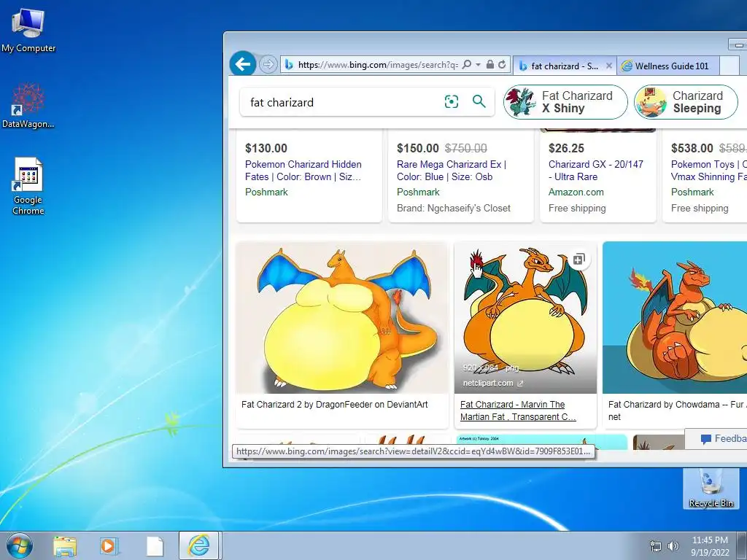Open the netclipart.com Fat Charizard image thumbnail
This screenshot has height=560, width=747.
tap(525, 318)
